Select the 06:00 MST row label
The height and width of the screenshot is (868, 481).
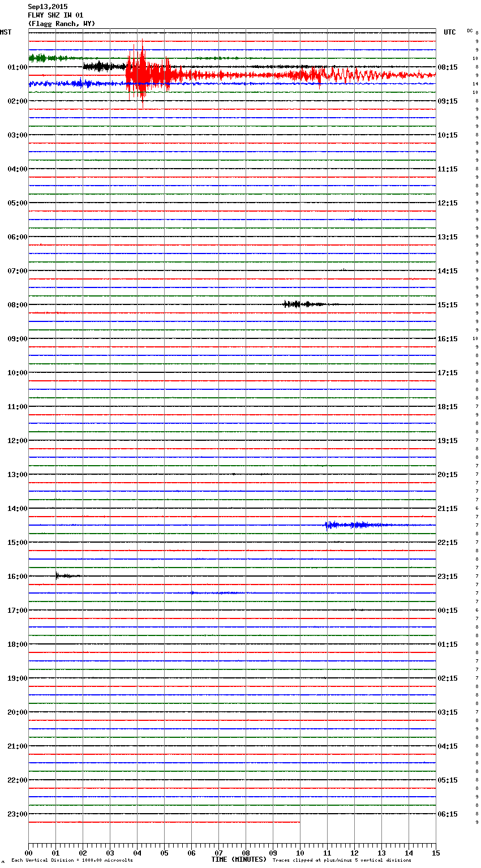point(18,237)
